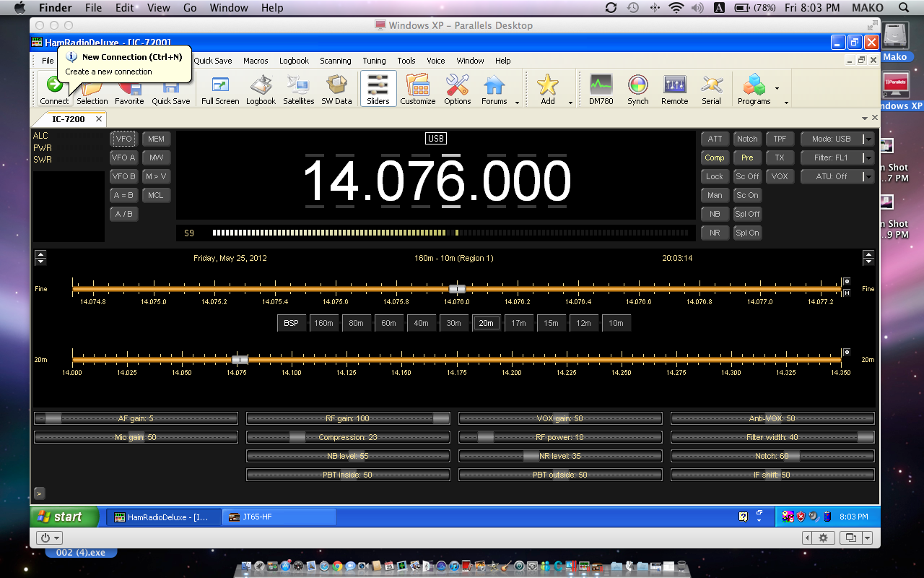Open the Forums toolbar icon

click(494, 90)
